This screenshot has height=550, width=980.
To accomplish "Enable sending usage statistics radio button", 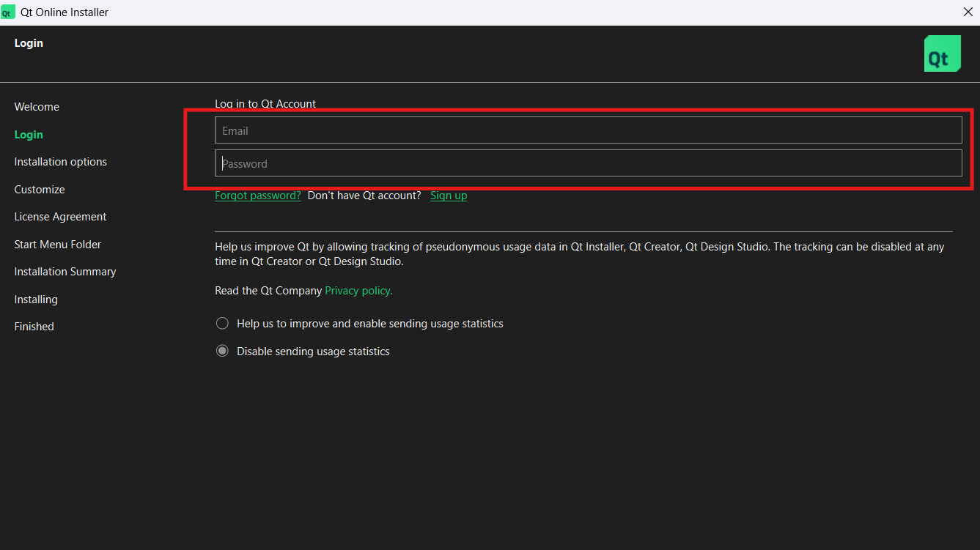I will (x=222, y=323).
